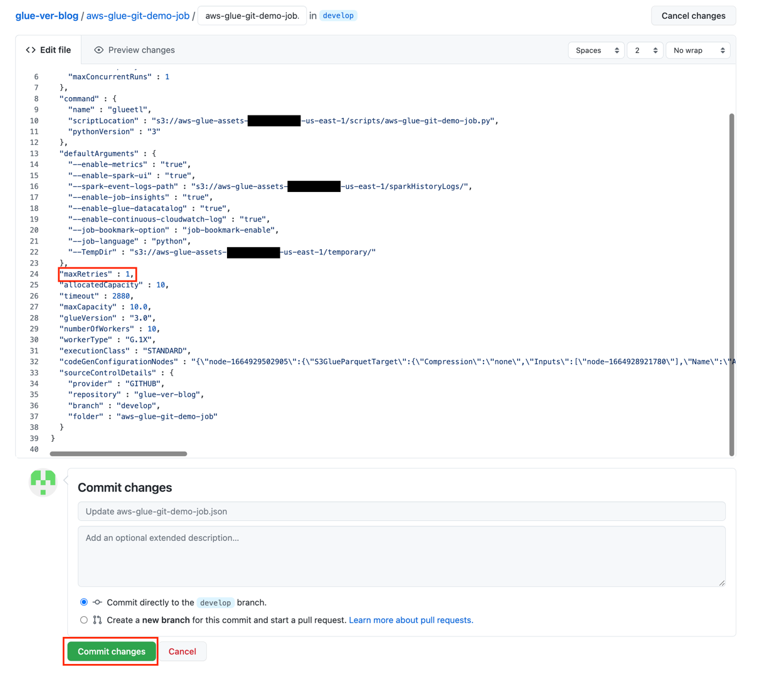Click the "--job-language" : "python" line
The height and width of the screenshot is (679, 784).
point(130,241)
